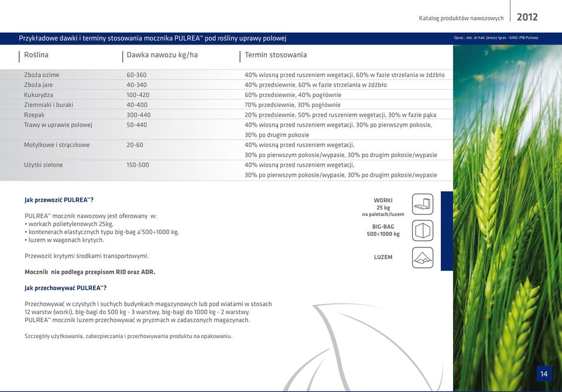
Task: Click bullet about big-bag containers 500÷1000 kg
Action: pyautogui.click(x=102, y=232)
